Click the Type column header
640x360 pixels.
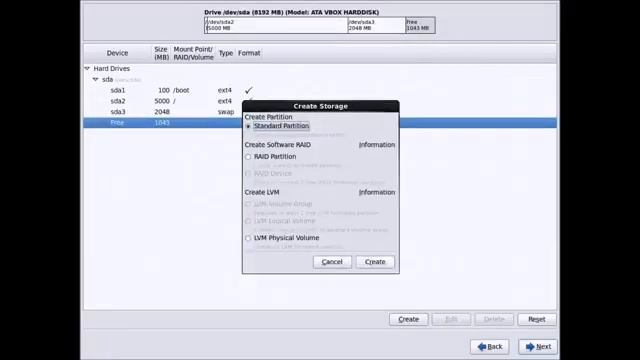(x=226, y=53)
